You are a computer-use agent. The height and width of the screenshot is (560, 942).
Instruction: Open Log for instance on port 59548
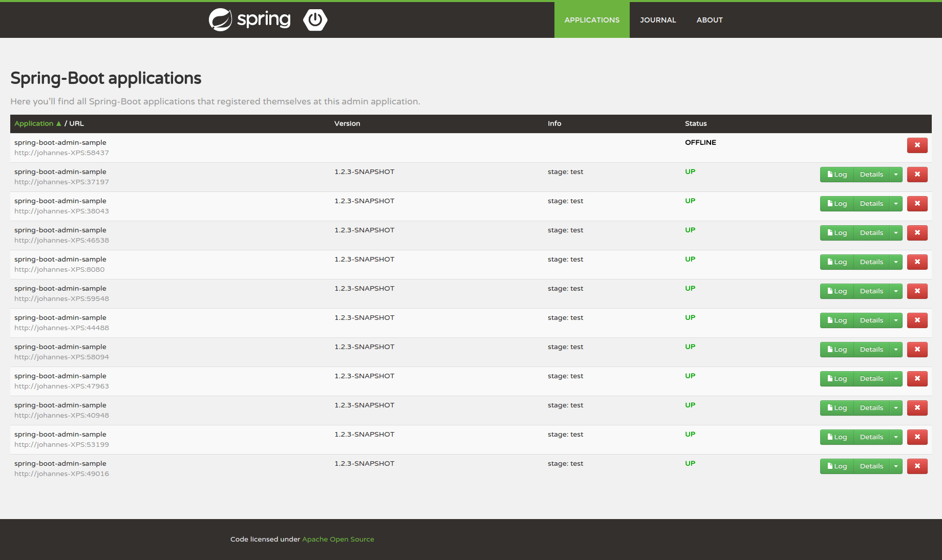click(x=837, y=291)
